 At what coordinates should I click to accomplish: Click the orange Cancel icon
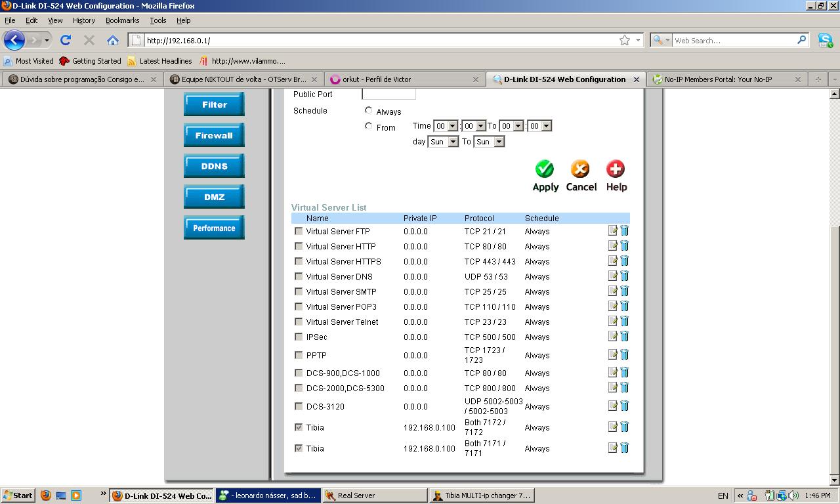pyautogui.click(x=580, y=169)
